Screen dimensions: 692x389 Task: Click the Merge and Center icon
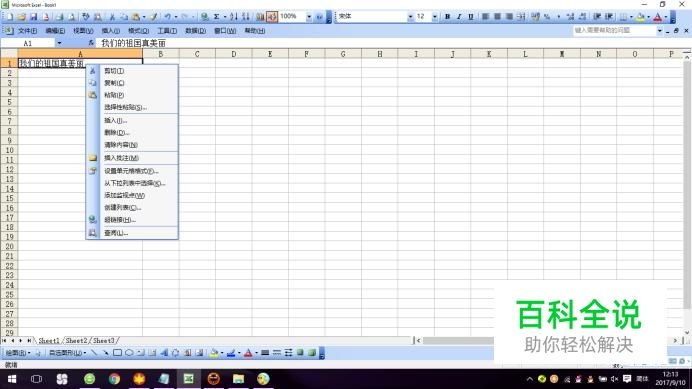521,17
